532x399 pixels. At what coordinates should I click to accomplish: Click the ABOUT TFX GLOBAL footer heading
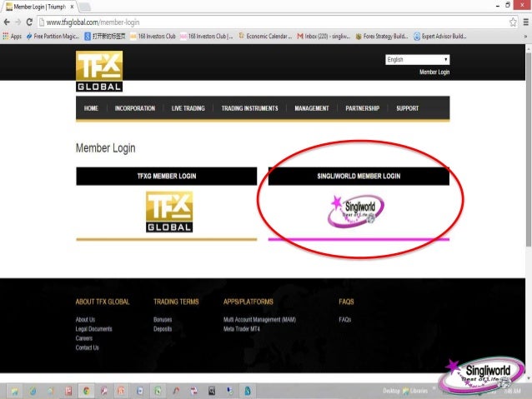point(103,302)
